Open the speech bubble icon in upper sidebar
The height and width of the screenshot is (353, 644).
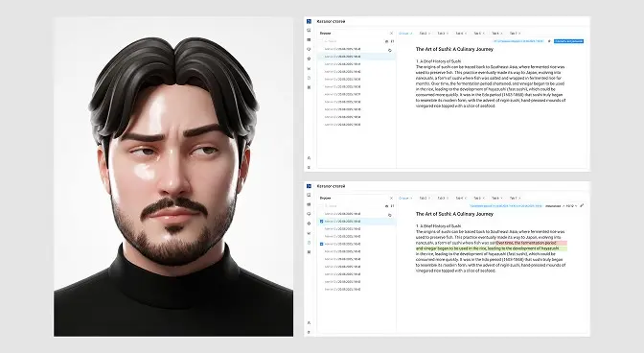coord(309,49)
